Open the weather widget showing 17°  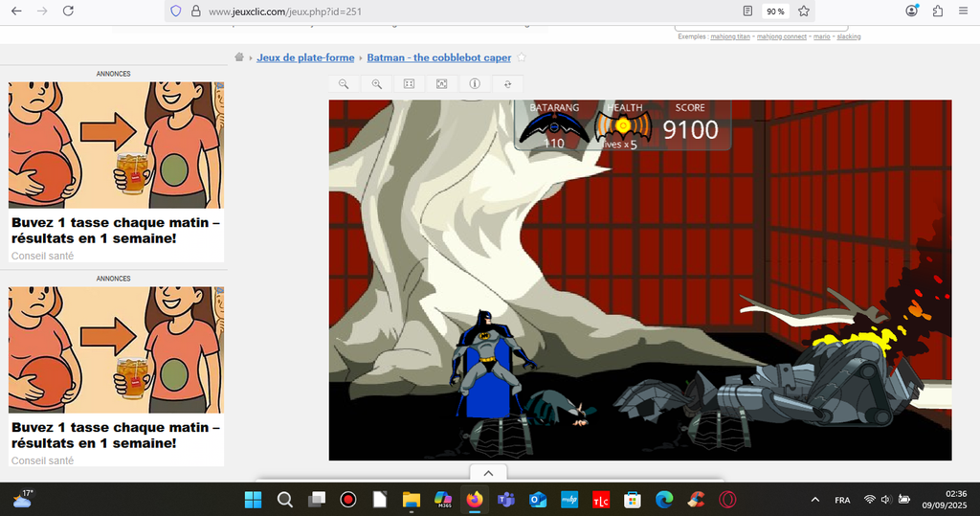(x=23, y=499)
